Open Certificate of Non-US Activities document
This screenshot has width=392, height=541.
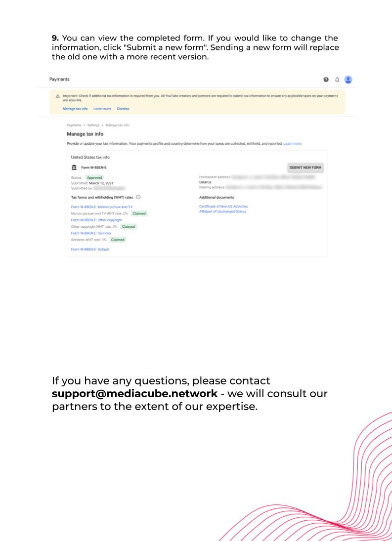[223, 207]
